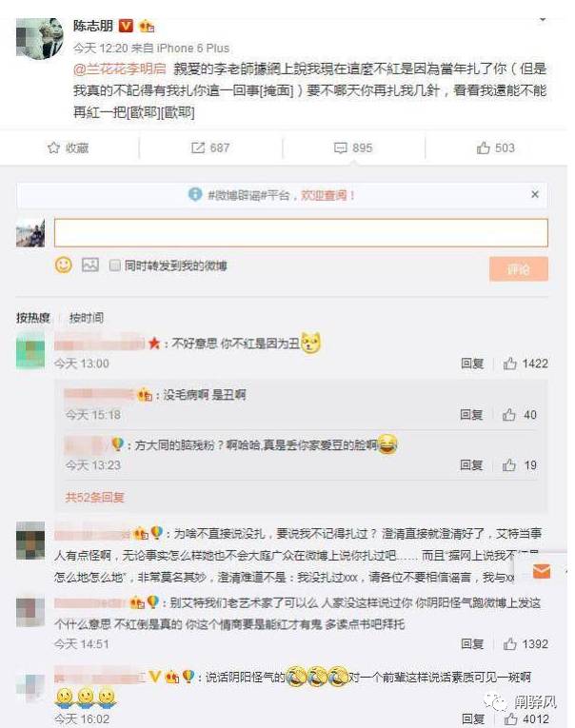
Task: Enable 同时转发到我的微博 checkbox
Action: 114,266
